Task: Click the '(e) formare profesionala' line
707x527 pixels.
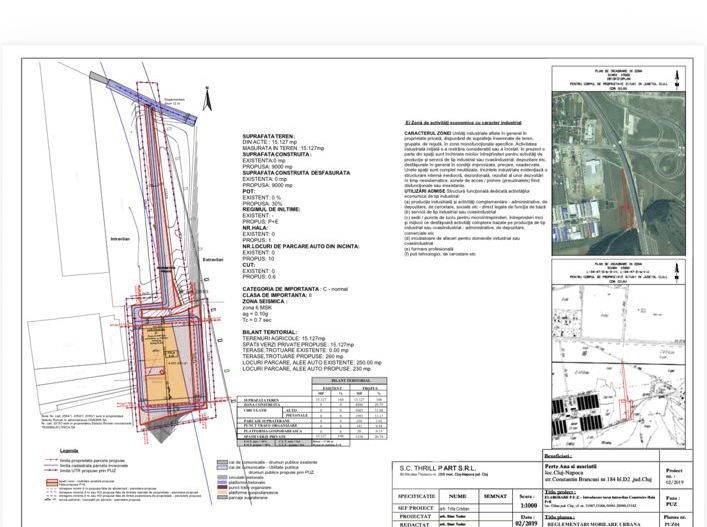Action: [x=429, y=248]
